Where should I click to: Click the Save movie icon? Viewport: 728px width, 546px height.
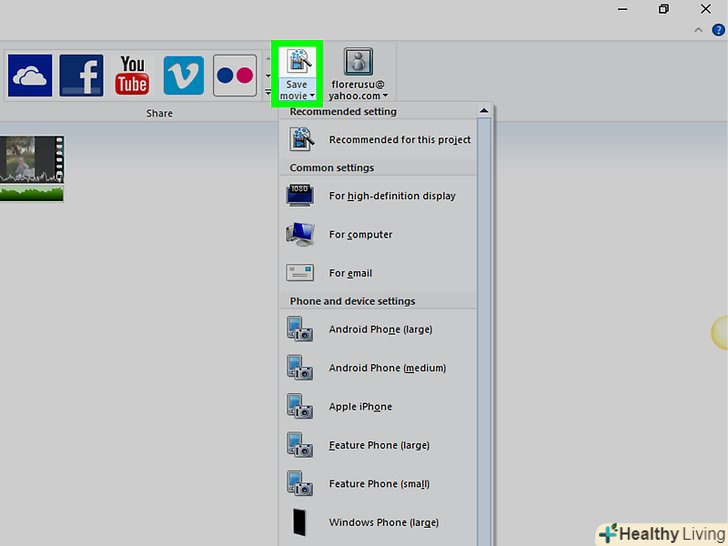point(296,62)
